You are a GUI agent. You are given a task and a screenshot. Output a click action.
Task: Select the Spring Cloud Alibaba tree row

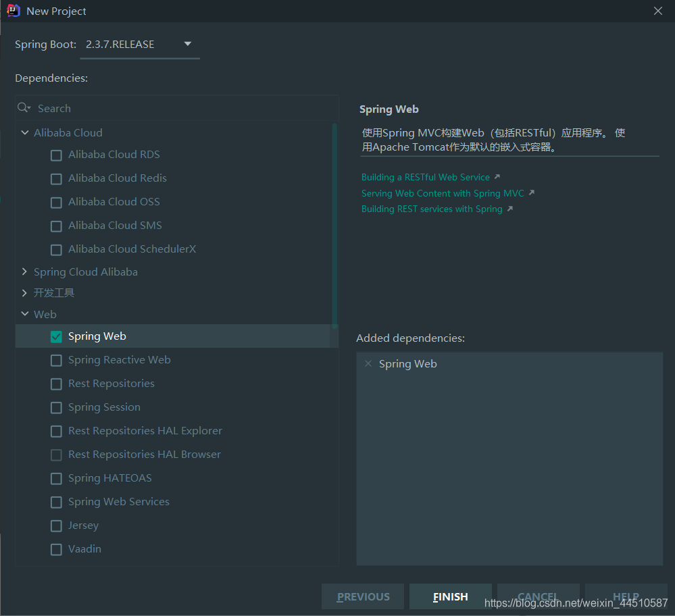pyautogui.click(x=176, y=272)
